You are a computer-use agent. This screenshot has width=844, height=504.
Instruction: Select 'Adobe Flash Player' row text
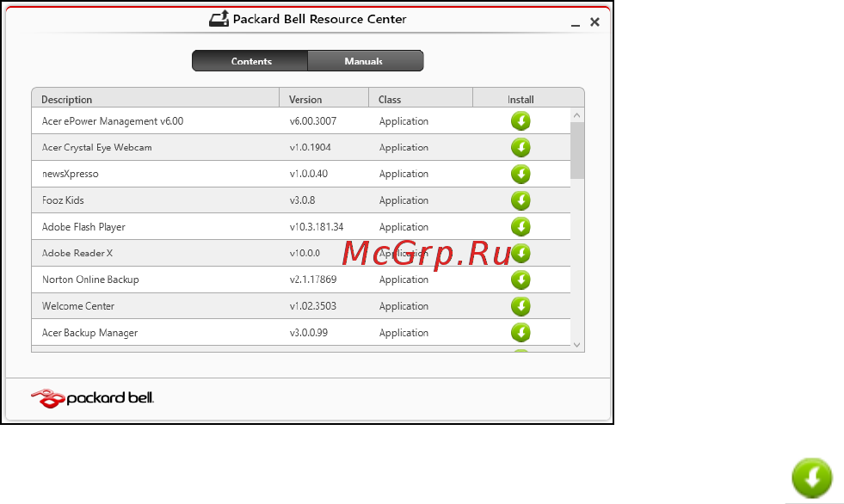pyautogui.click(x=83, y=227)
